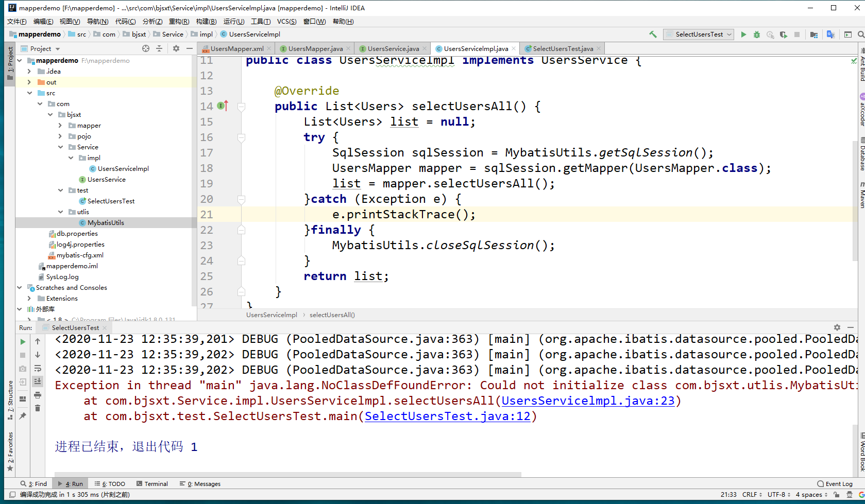Image resolution: width=865 pixels, height=504 pixels.
Task: Click the fold marker on line 16 try block
Action: pyautogui.click(x=241, y=137)
